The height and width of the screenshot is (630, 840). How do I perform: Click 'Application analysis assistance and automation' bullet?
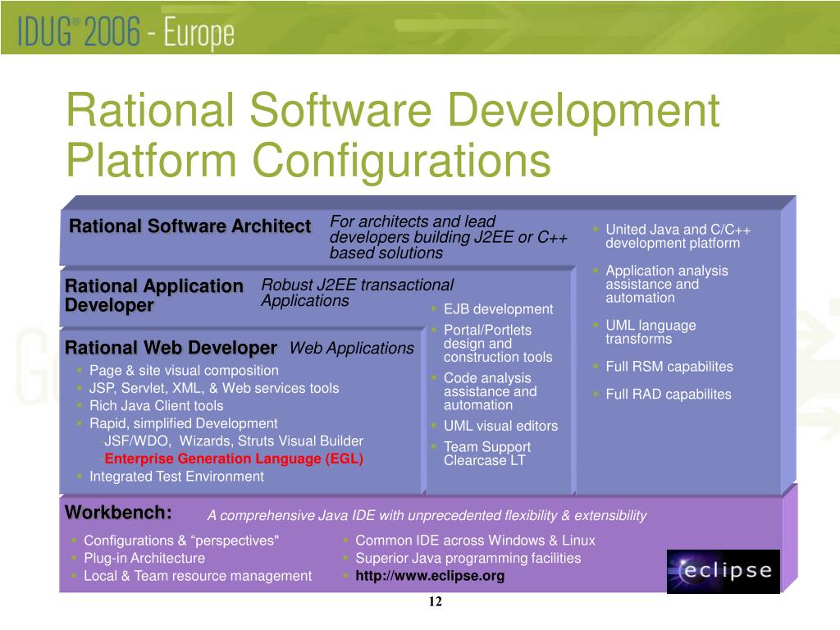(x=666, y=284)
